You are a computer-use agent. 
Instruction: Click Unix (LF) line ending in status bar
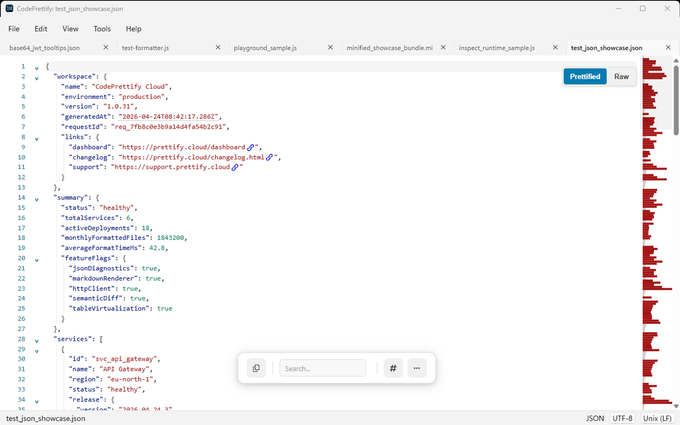(x=657, y=418)
